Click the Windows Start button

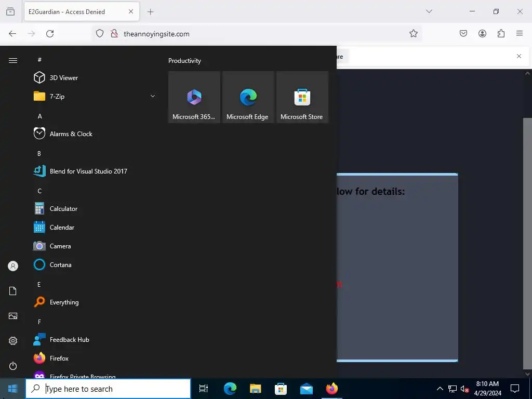12,389
